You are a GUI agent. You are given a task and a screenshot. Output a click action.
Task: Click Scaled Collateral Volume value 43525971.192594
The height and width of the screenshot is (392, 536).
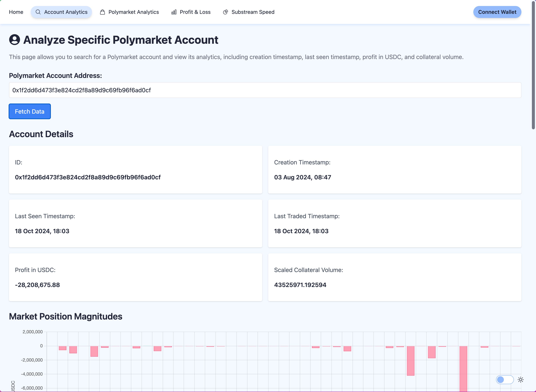[x=300, y=285]
